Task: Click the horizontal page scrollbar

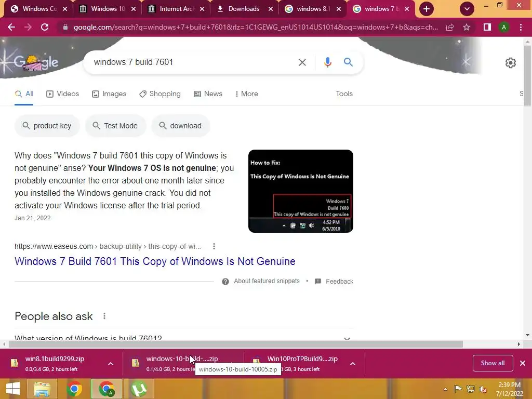Action: tap(236, 344)
